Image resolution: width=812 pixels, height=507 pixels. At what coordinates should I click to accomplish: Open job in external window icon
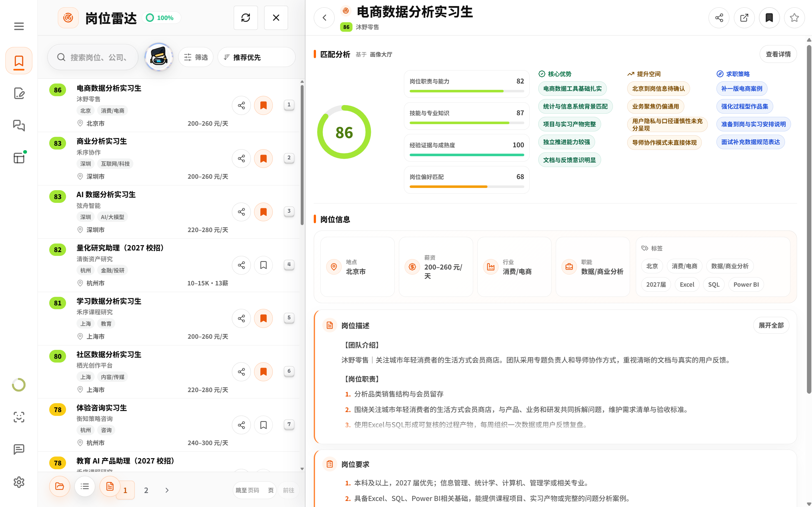(x=744, y=18)
